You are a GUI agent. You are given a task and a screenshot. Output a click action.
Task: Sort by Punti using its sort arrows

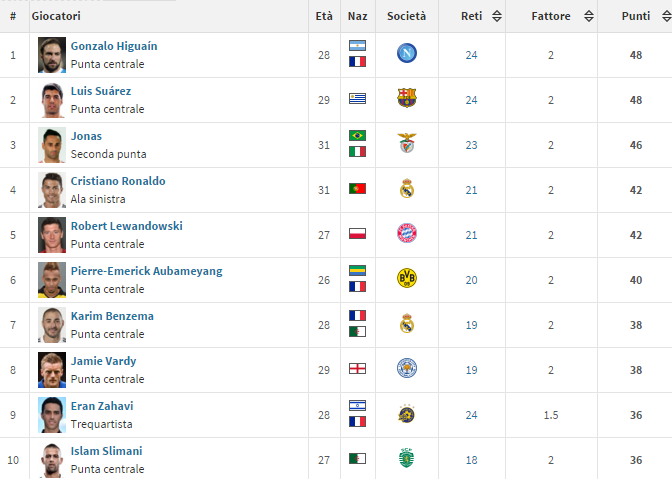tap(666, 16)
